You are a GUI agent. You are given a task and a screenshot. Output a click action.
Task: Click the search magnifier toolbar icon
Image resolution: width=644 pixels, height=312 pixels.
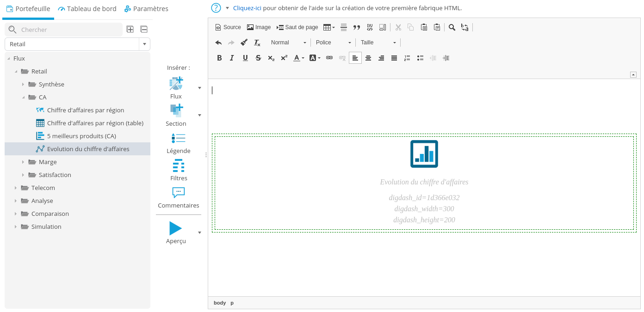click(x=452, y=27)
